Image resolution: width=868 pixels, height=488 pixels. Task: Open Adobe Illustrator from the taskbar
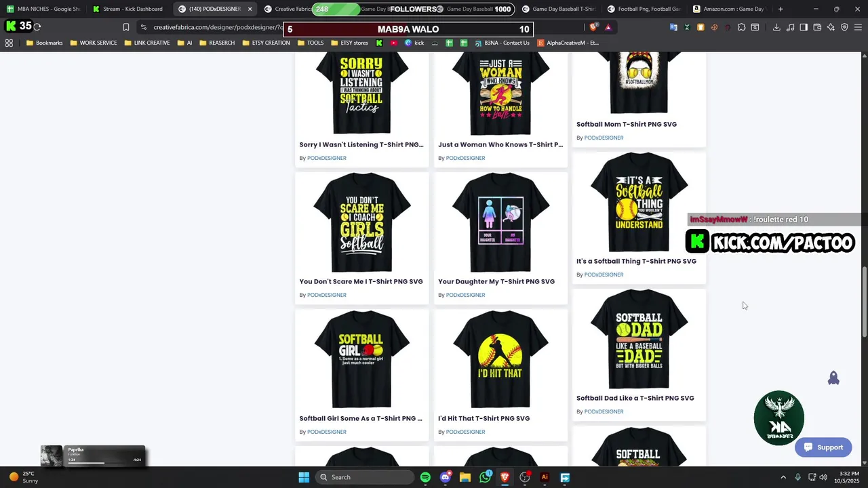(545, 477)
